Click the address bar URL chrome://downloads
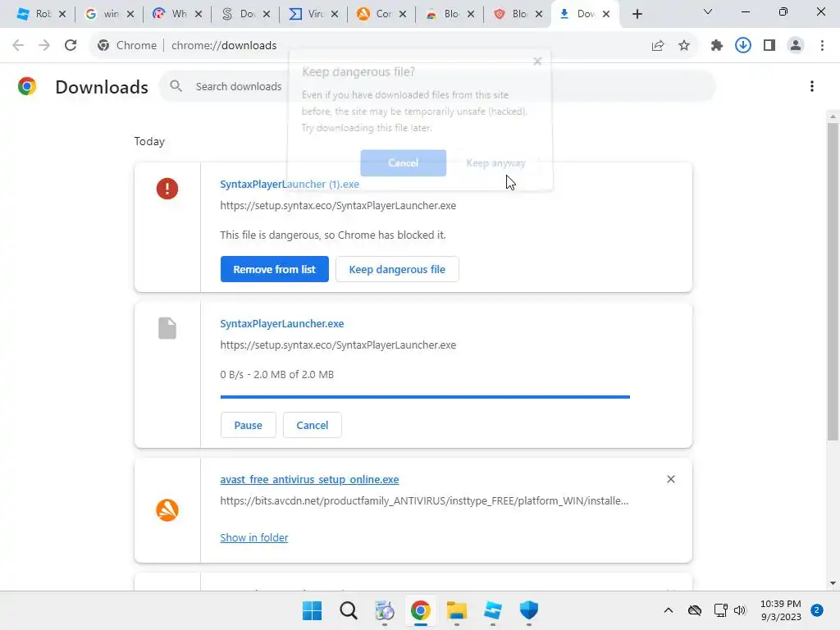This screenshot has width=840, height=630. [x=224, y=46]
